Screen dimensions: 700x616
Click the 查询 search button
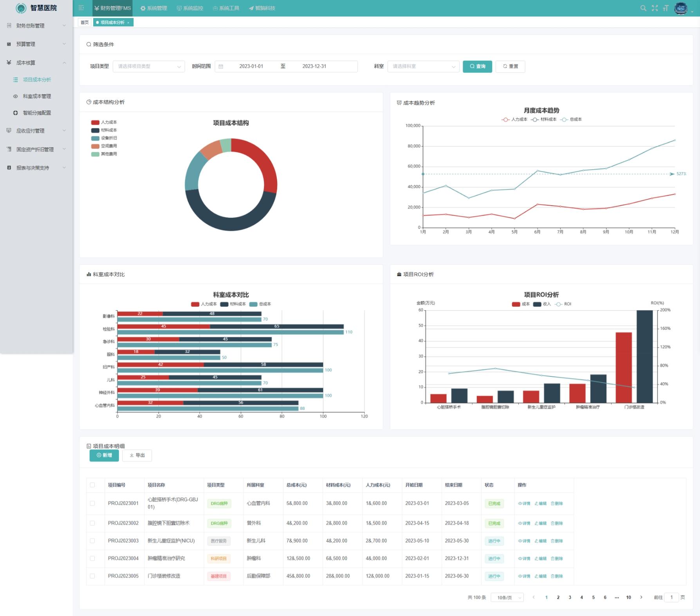(x=477, y=67)
